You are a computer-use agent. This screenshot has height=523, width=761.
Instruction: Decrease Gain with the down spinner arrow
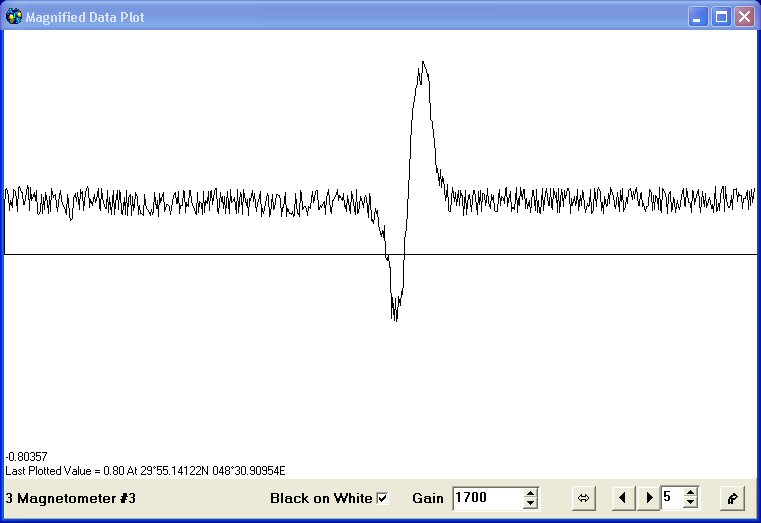[x=530, y=503]
